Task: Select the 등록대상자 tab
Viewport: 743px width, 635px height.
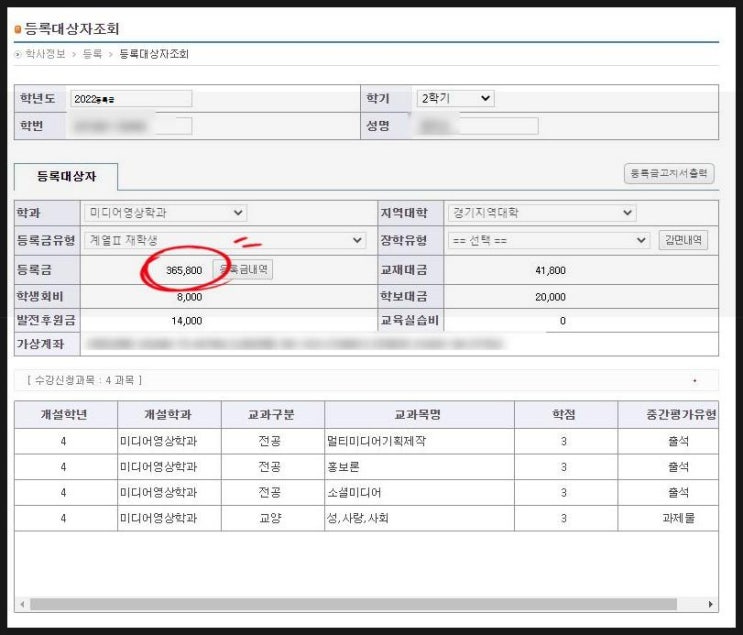Action: click(66, 176)
